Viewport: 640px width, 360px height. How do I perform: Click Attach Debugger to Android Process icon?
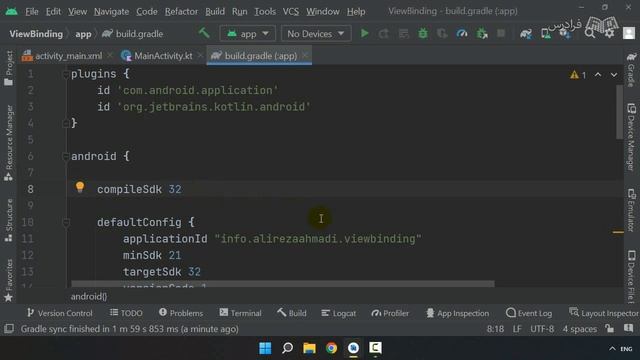pos(482,33)
